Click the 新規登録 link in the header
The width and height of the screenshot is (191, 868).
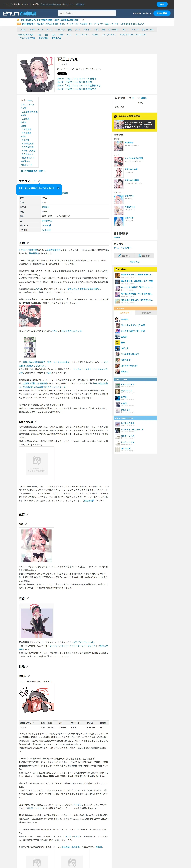pos(137,13)
